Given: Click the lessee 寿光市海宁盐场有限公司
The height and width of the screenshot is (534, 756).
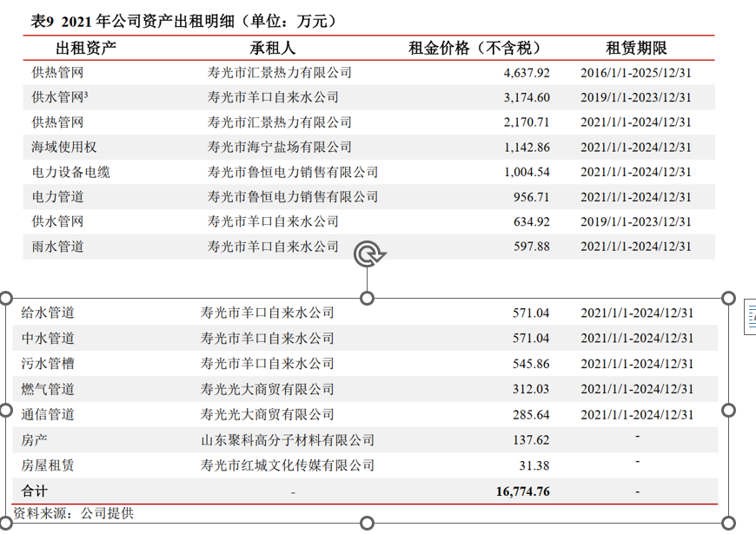Looking at the screenshot, I should [280, 147].
